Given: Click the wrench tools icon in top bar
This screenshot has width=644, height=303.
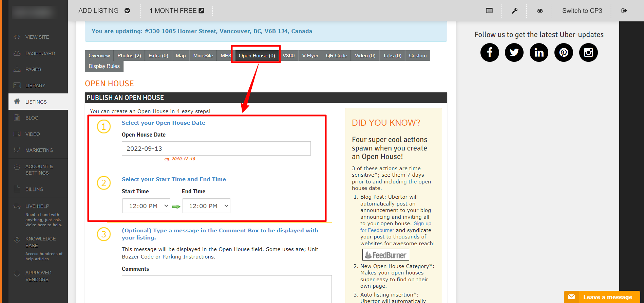Looking at the screenshot, I should pyautogui.click(x=515, y=11).
